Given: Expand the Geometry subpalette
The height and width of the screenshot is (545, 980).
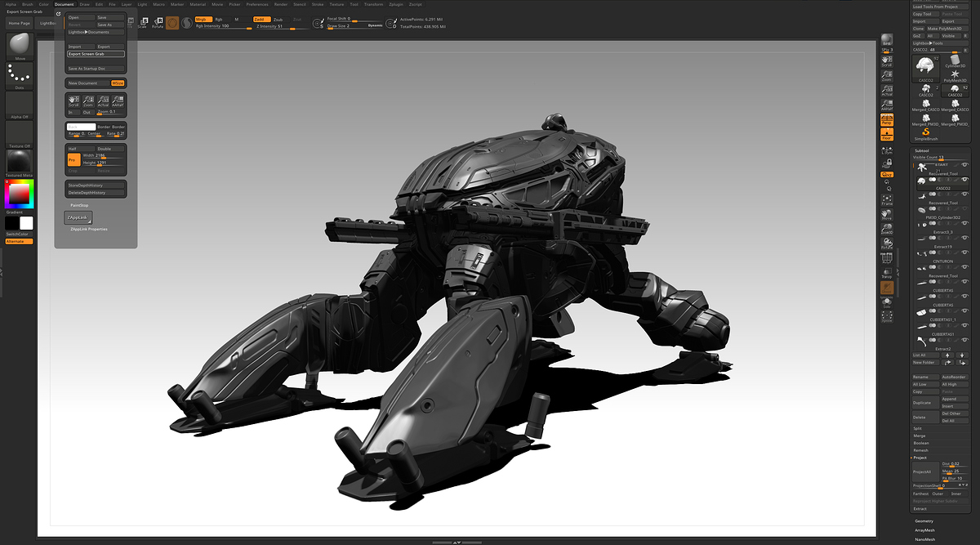Looking at the screenshot, I should click(924, 520).
